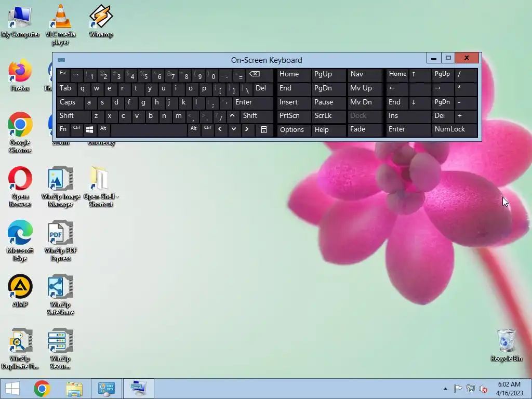Select the Opera Browser desktop icon

coord(20,187)
